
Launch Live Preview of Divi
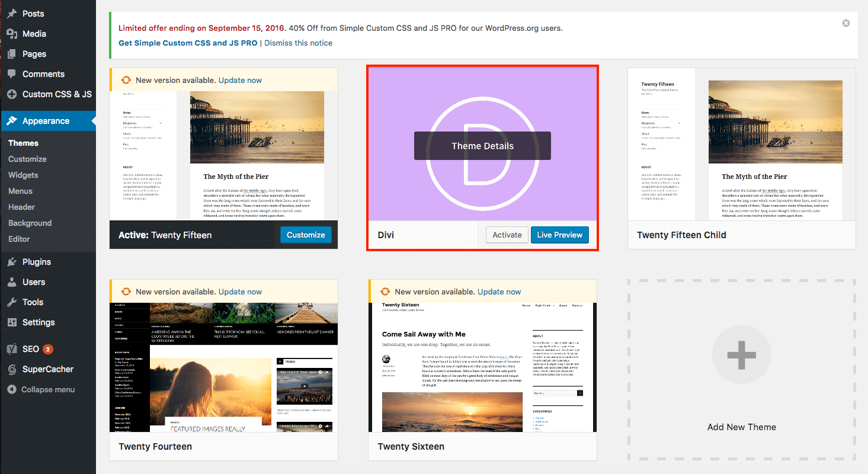click(x=559, y=235)
